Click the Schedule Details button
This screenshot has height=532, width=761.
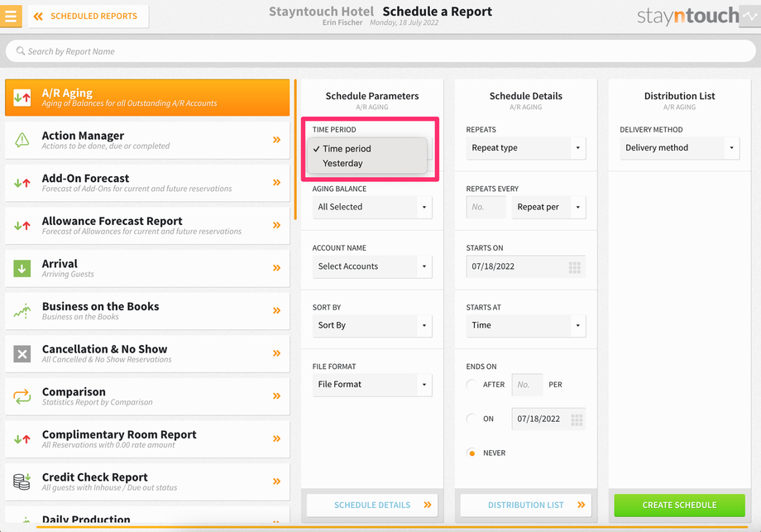coord(372,506)
